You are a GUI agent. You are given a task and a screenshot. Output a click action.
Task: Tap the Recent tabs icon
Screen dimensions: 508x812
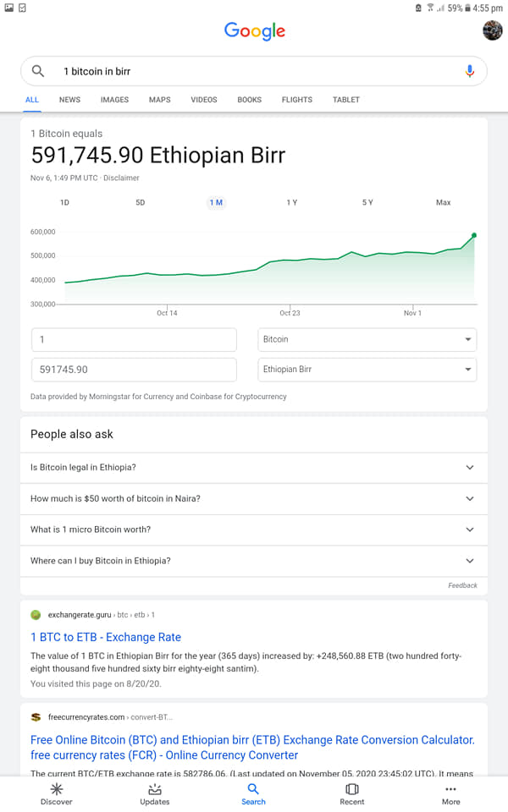(x=352, y=788)
